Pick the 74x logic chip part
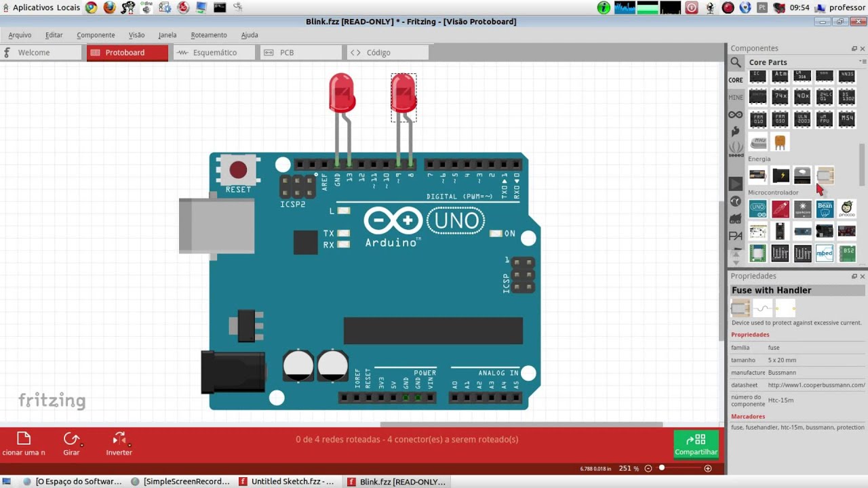868x488 pixels. [x=780, y=96]
